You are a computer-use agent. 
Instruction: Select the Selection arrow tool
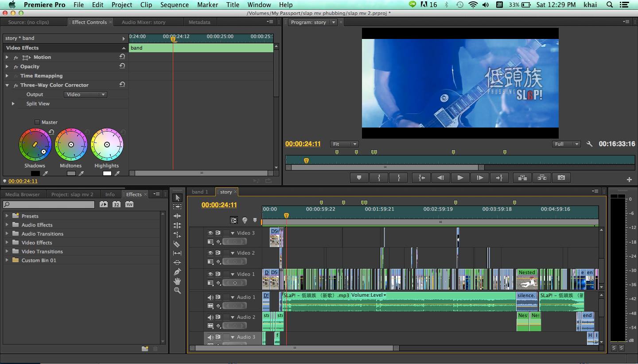(177, 197)
